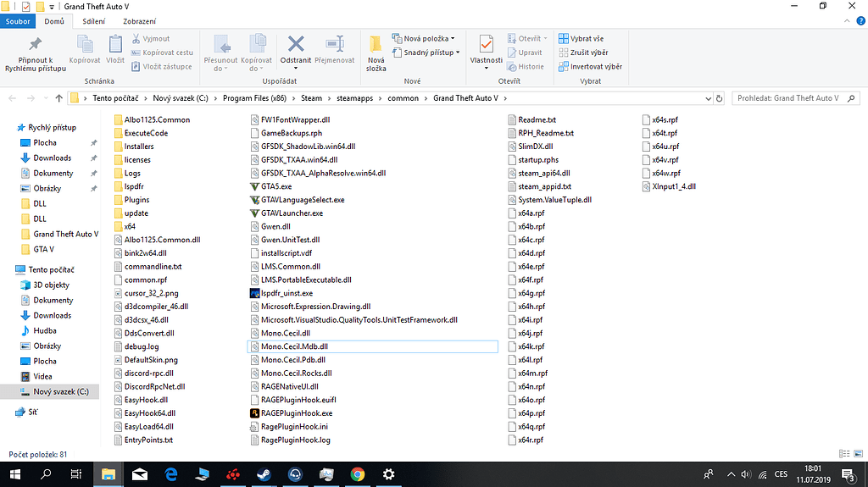Select all with Vybrat vše

581,39
